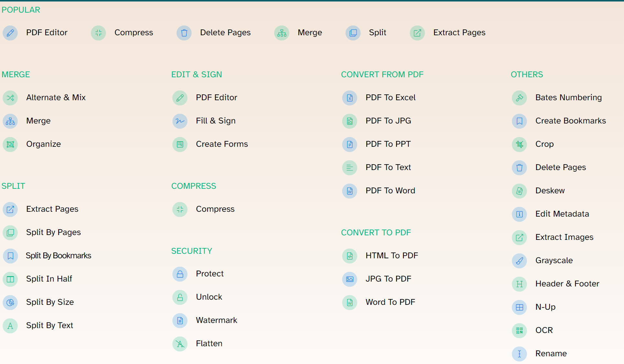Open the Flatten tool link
This screenshot has width=624, height=364.
(209, 344)
